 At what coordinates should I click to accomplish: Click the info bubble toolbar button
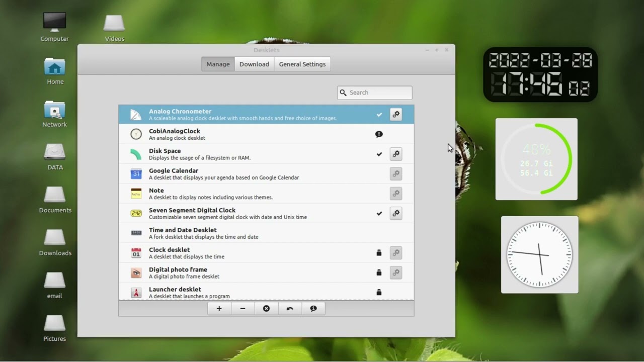coord(313,309)
